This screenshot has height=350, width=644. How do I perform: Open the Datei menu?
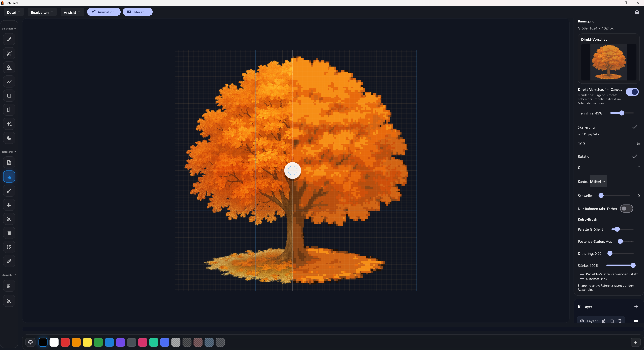13,12
